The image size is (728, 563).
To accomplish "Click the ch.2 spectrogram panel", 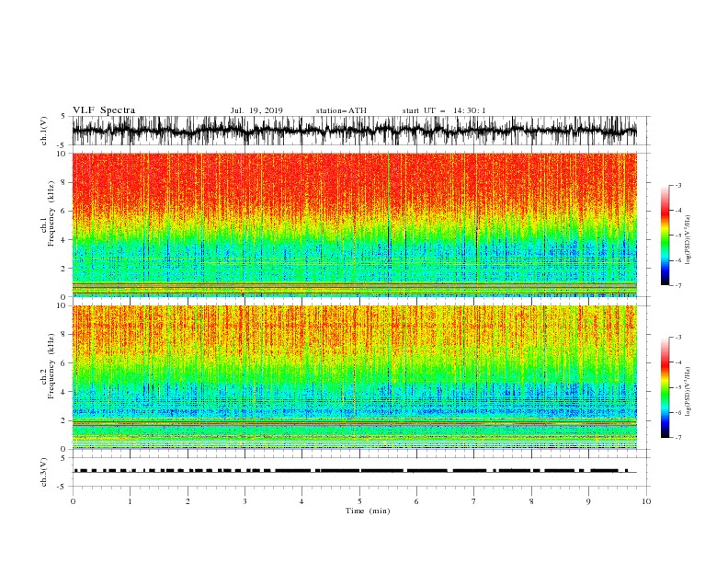I will click(354, 377).
